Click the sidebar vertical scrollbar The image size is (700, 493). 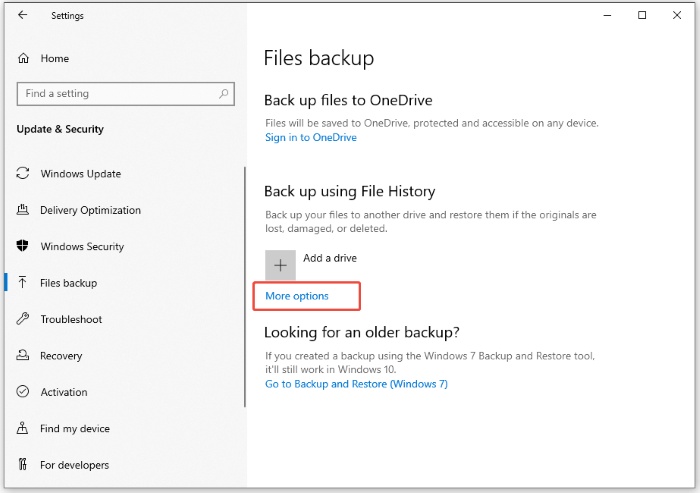(245, 287)
